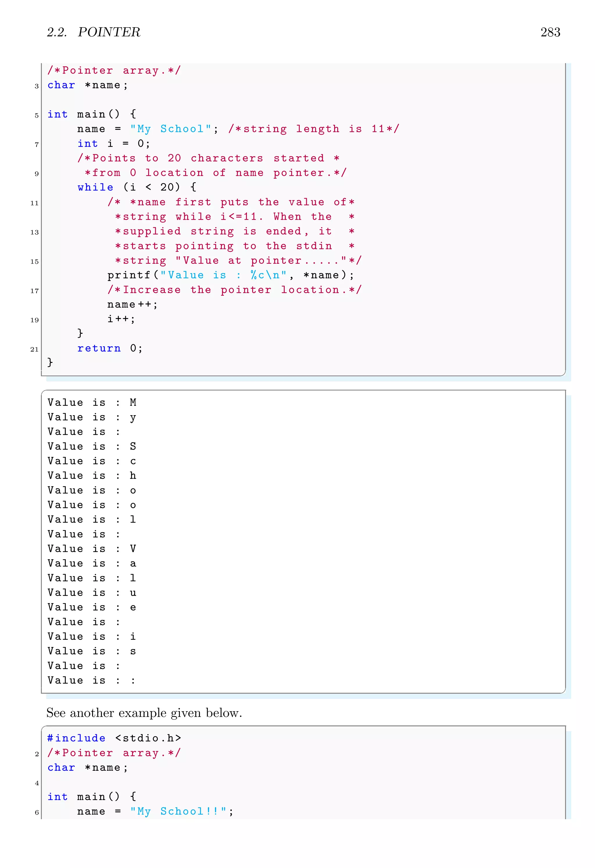Click the 'return 0;' line

110,348
